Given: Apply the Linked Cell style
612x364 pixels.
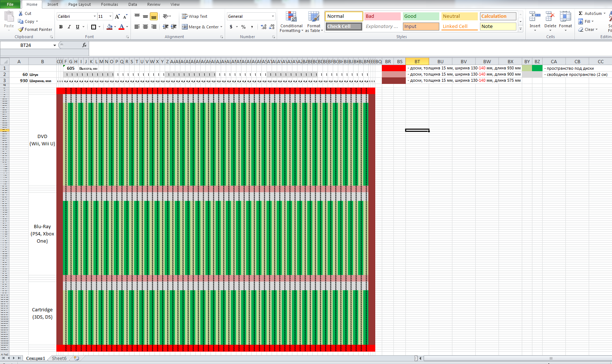Looking at the screenshot, I should tap(459, 27).
